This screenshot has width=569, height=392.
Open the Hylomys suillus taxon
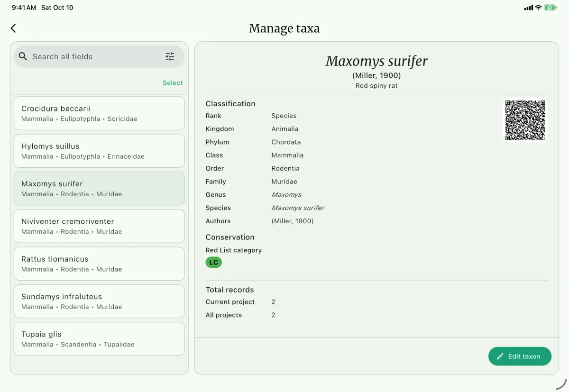click(99, 151)
